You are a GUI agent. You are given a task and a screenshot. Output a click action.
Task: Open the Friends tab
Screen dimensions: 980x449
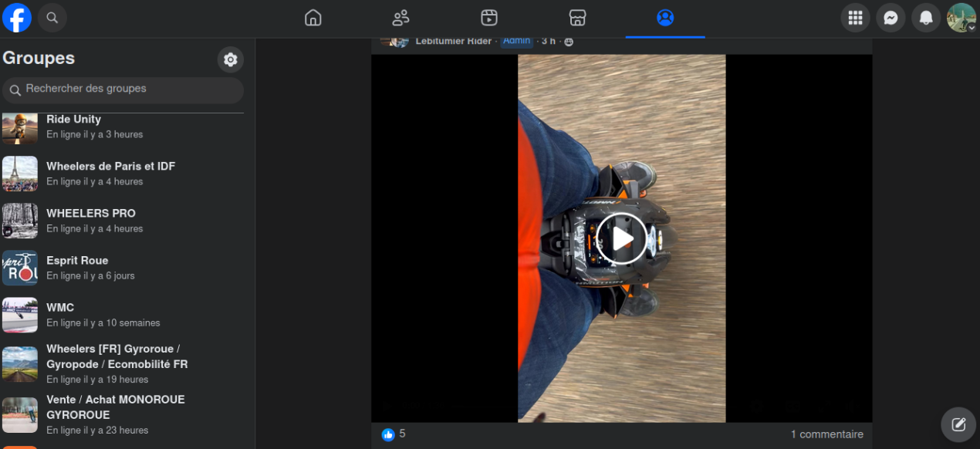[x=400, y=18]
